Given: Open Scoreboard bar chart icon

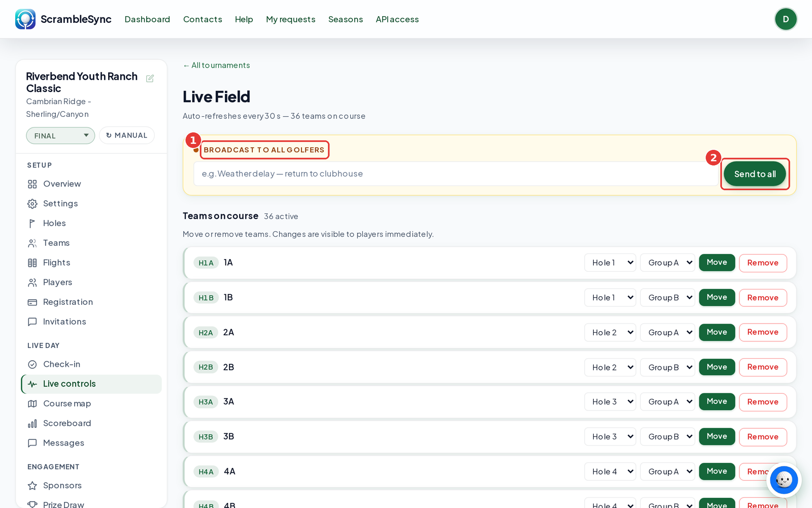Looking at the screenshot, I should pyautogui.click(x=32, y=424).
